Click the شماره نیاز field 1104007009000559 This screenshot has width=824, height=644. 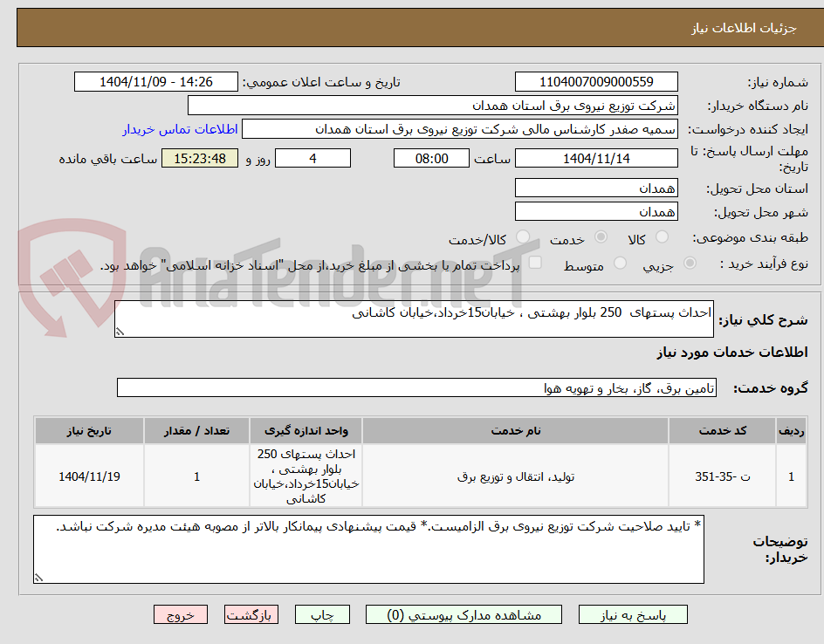(596, 82)
